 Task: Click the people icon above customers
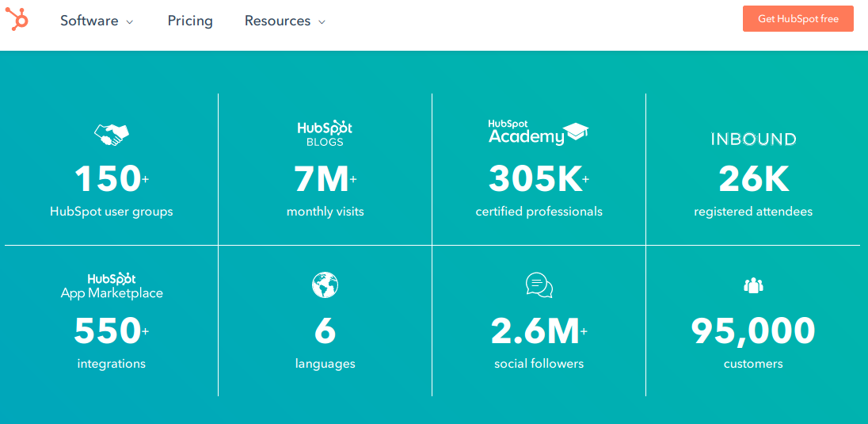coord(753,285)
